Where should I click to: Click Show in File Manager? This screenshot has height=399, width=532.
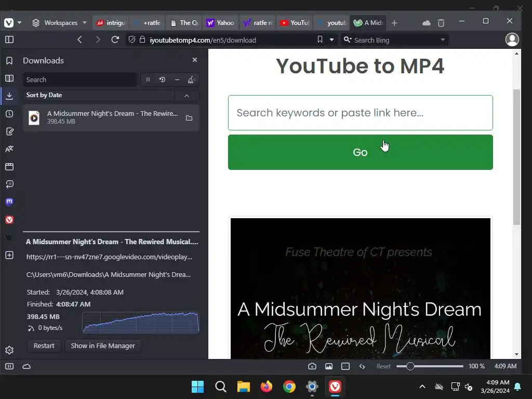click(x=103, y=345)
